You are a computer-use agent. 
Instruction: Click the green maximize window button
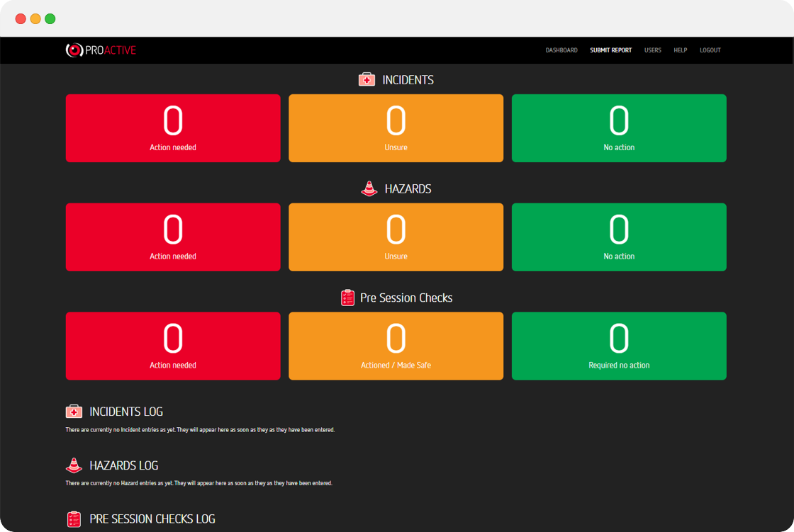click(x=50, y=18)
